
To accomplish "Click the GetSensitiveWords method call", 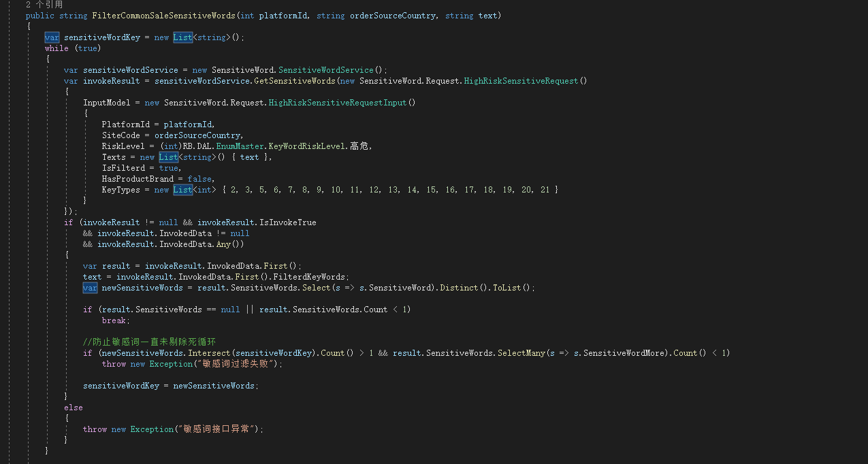I will [295, 81].
